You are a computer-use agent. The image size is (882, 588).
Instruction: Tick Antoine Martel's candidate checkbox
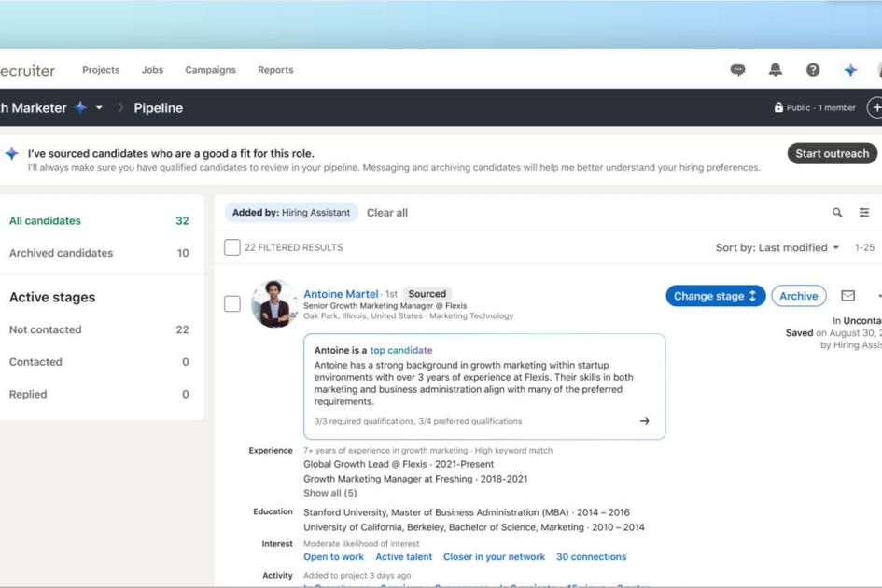pyautogui.click(x=231, y=303)
